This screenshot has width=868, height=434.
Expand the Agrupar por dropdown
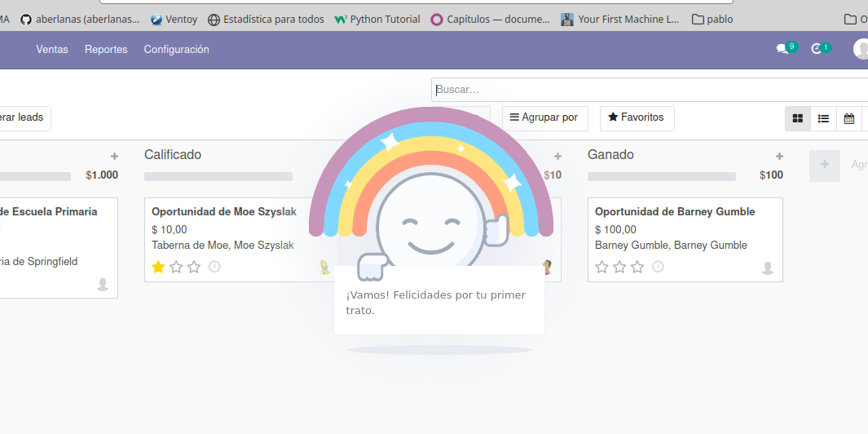[x=544, y=118]
